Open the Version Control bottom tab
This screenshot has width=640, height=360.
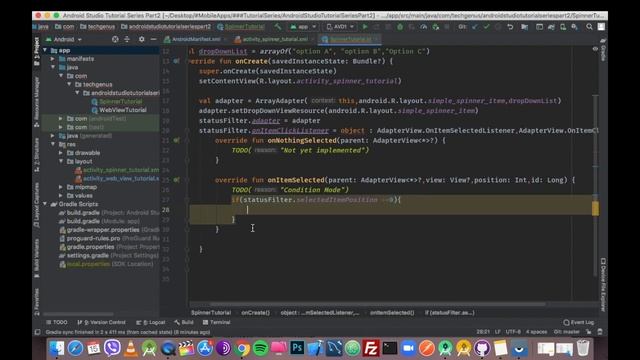(101, 322)
